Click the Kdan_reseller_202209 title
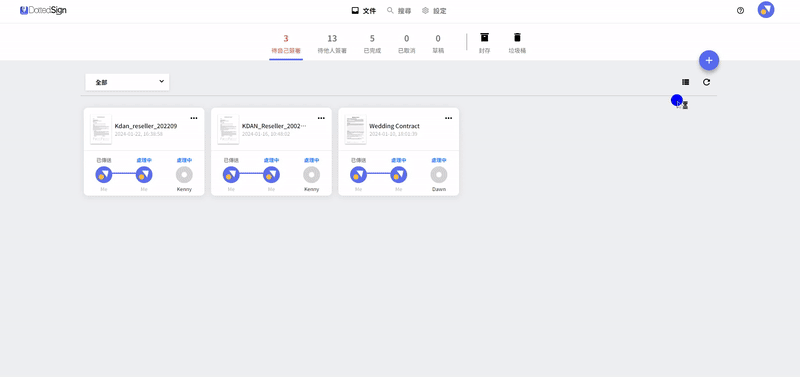Viewport: 800px width, 377px height. coord(146,126)
